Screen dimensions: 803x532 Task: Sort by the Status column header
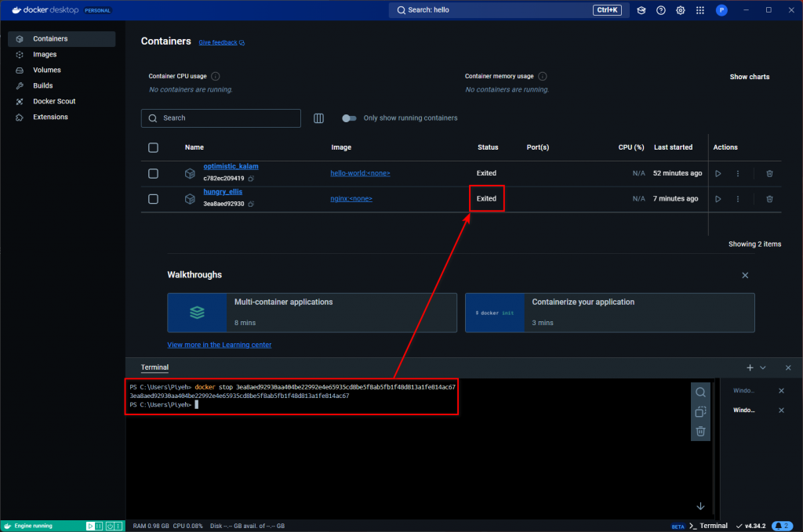(488, 147)
